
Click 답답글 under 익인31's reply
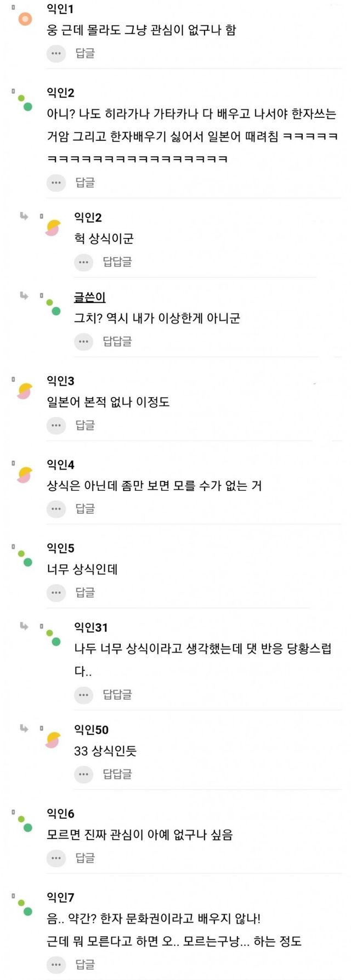pos(117,695)
